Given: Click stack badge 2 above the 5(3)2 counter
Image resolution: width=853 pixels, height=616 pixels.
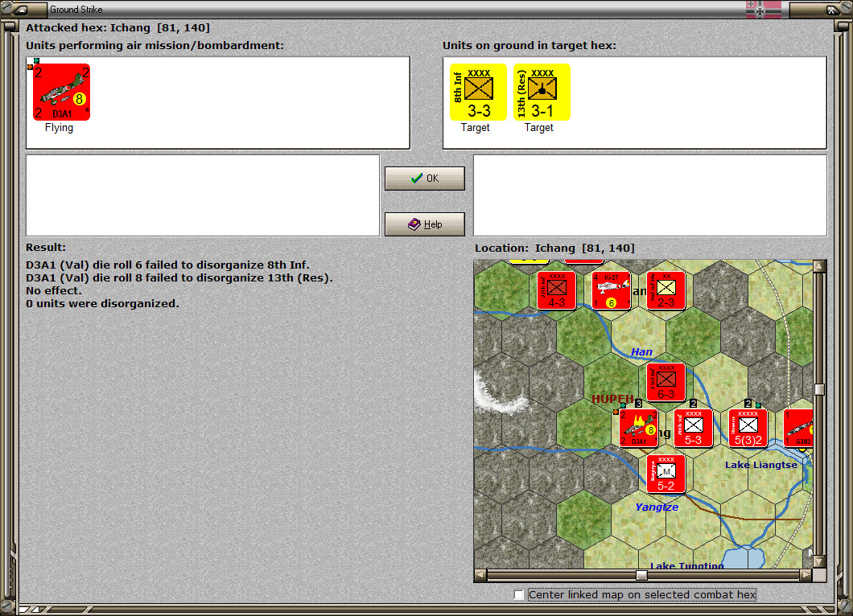Looking at the screenshot, I should 748,404.
